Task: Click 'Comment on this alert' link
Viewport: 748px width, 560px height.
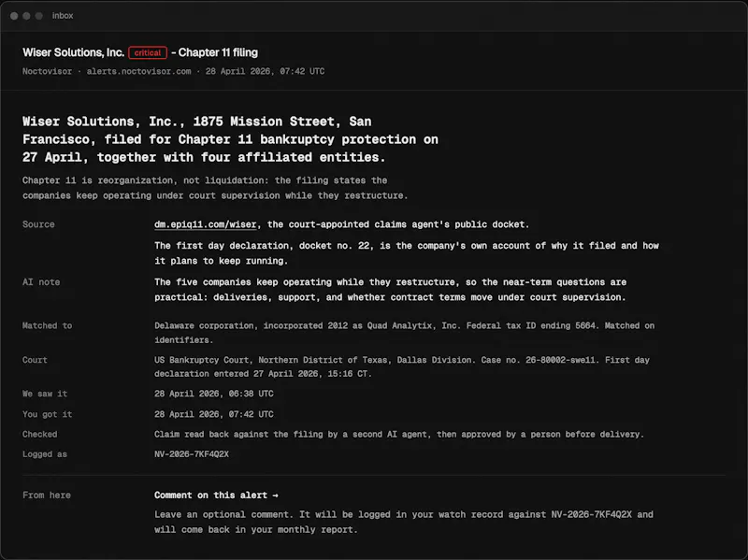Action: tap(216, 495)
